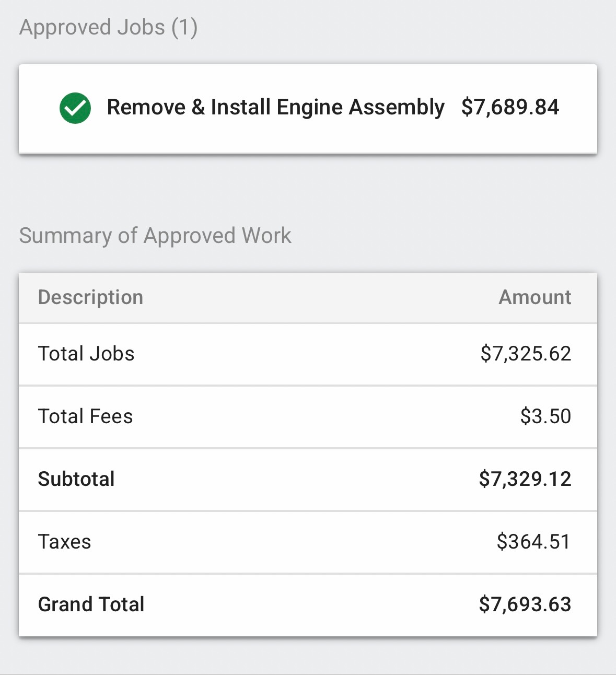Click the empty middle of the Total Fees row
The height and width of the screenshot is (675, 616).
coord(313,416)
